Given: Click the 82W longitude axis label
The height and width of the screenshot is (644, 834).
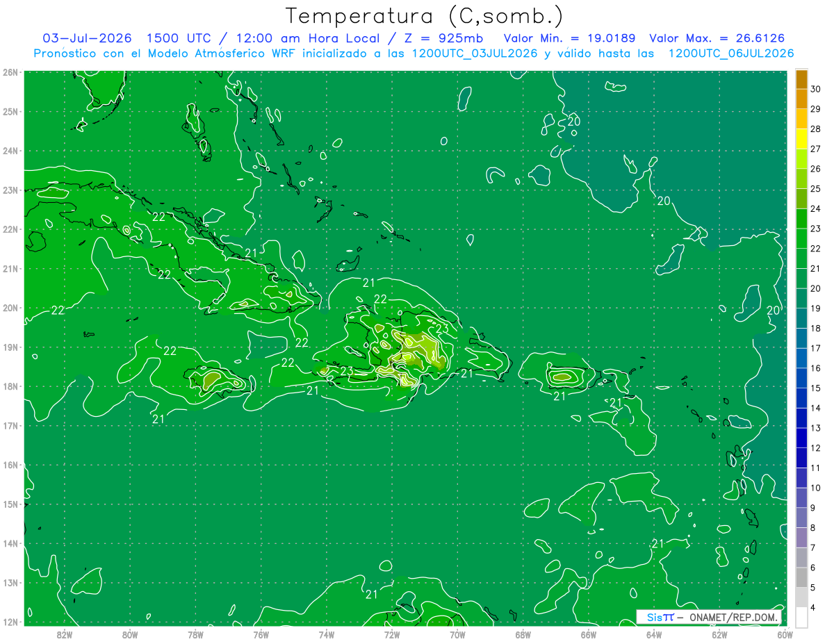Looking at the screenshot, I should [x=65, y=634].
